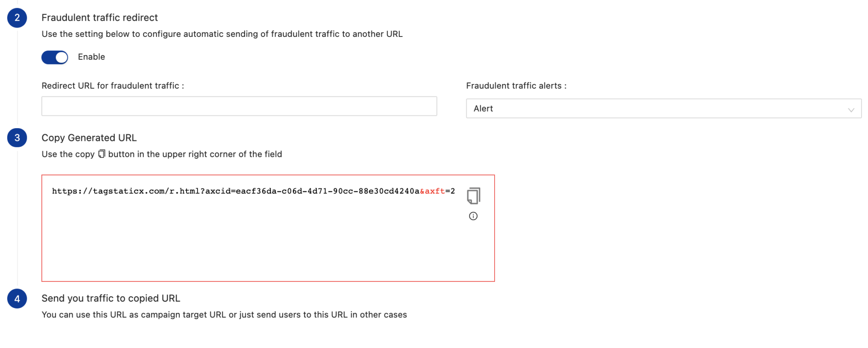Screen dimensions: 868x348
Task: Focus the Redirect URL for fraudulent traffic field
Action: [x=239, y=106]
